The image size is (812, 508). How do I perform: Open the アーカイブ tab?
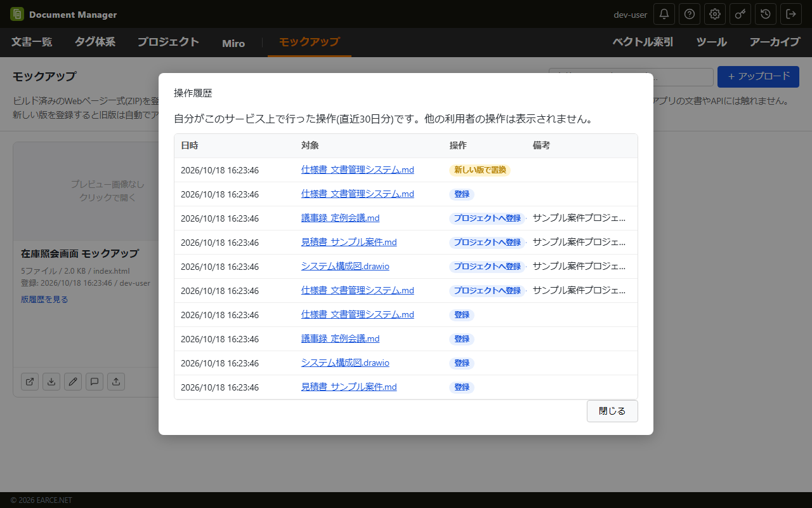pos(775,43)
